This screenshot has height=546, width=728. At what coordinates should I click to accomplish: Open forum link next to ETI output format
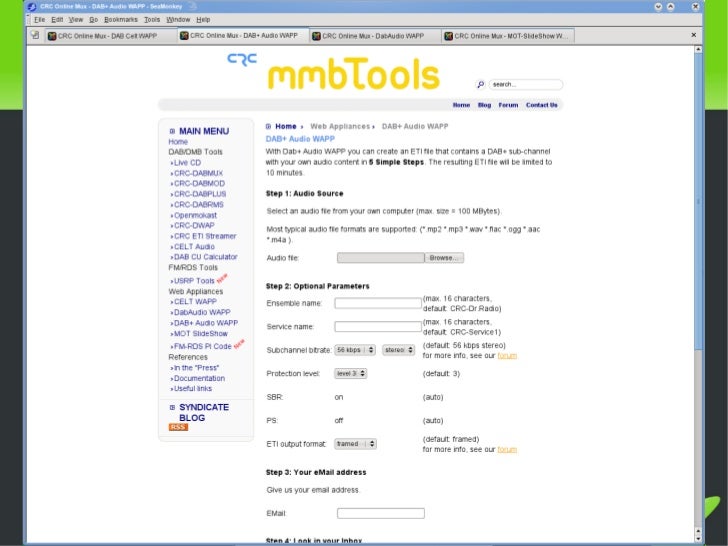[x=507, y=449]
